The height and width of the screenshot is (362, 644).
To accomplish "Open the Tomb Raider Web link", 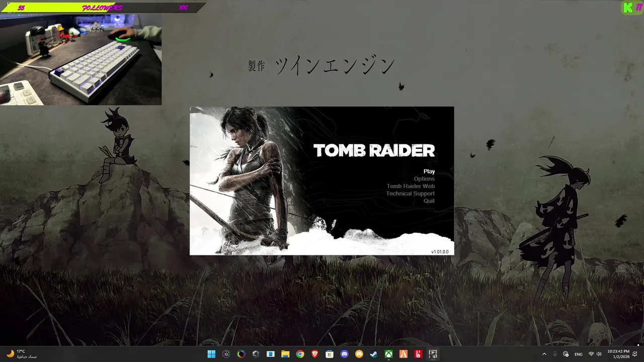I will tap(411, 186).
